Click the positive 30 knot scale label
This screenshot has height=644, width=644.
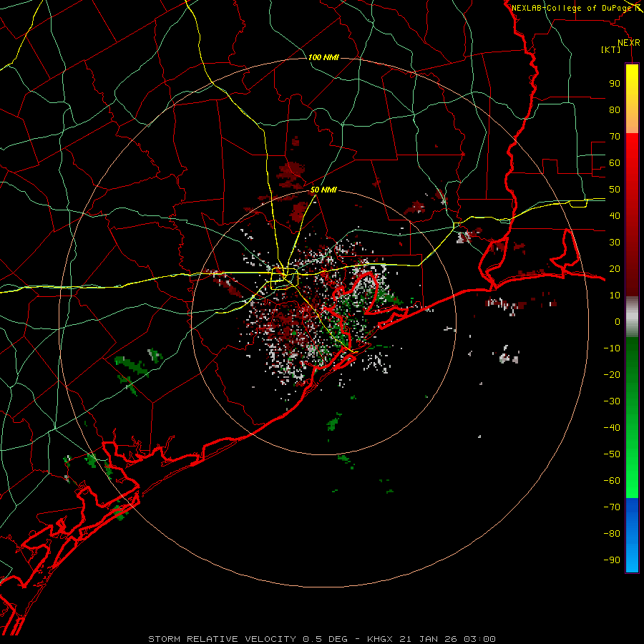coord(615,243)
